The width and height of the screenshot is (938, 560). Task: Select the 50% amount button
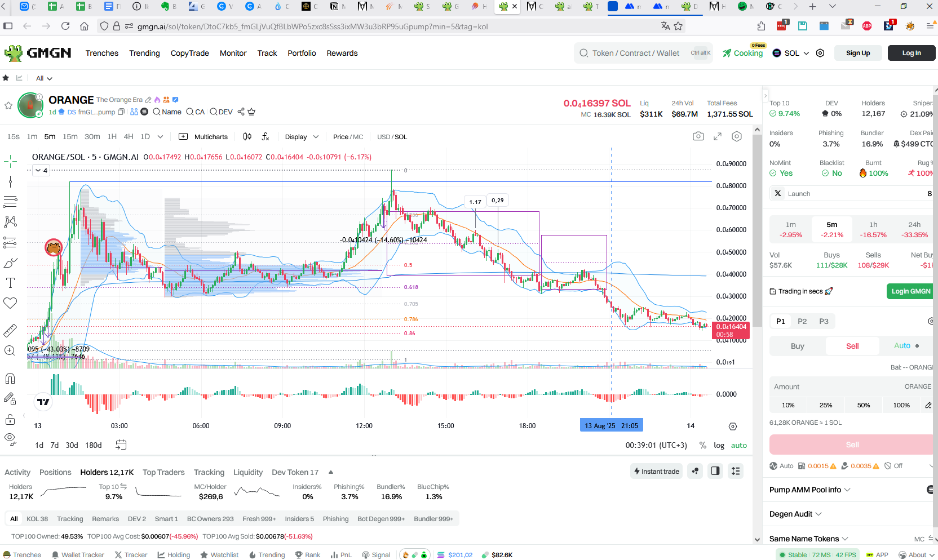click(x=864, y=405)
